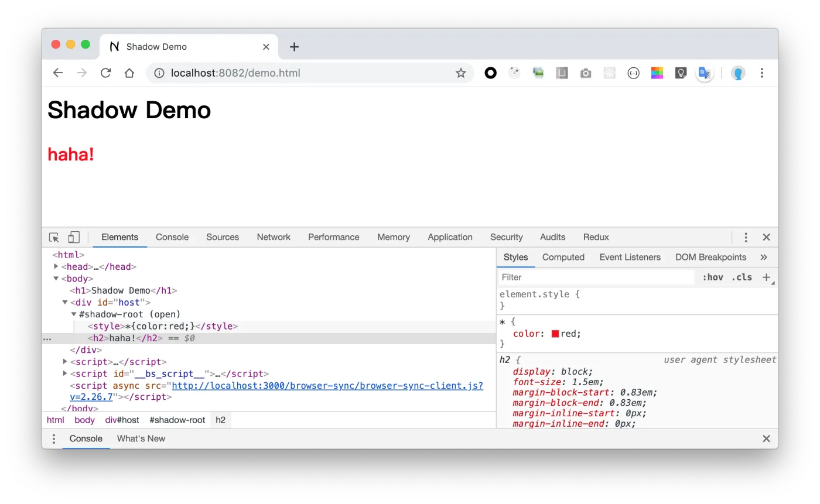Screen dimensions: 820x504
Task: Select the style element row in DOM tree
Action: point(269,327)
